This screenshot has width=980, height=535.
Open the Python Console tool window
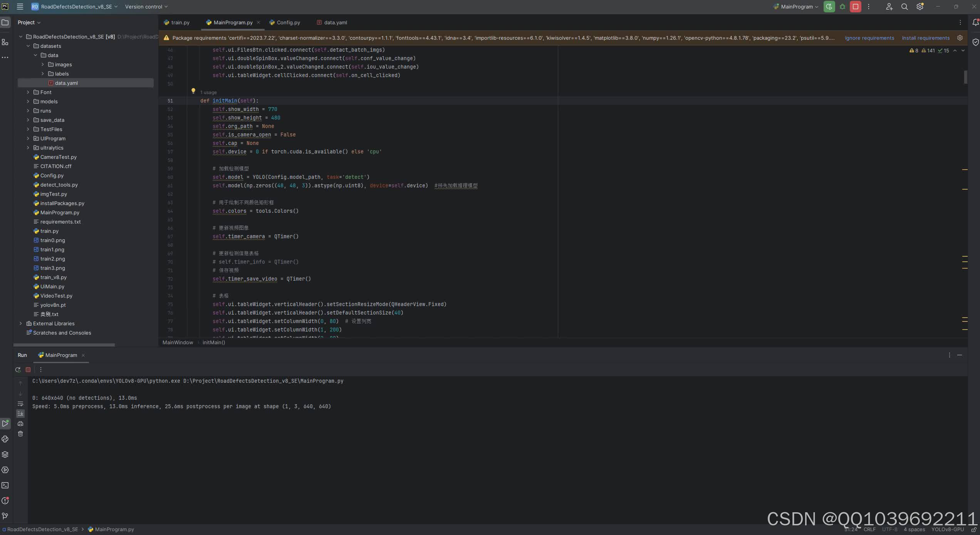[x=5, y=439]
